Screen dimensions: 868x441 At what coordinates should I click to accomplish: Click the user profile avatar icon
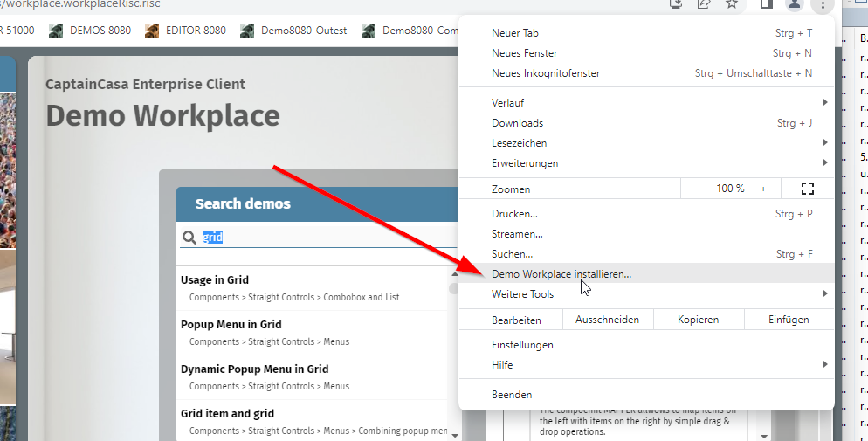(794, 4)
